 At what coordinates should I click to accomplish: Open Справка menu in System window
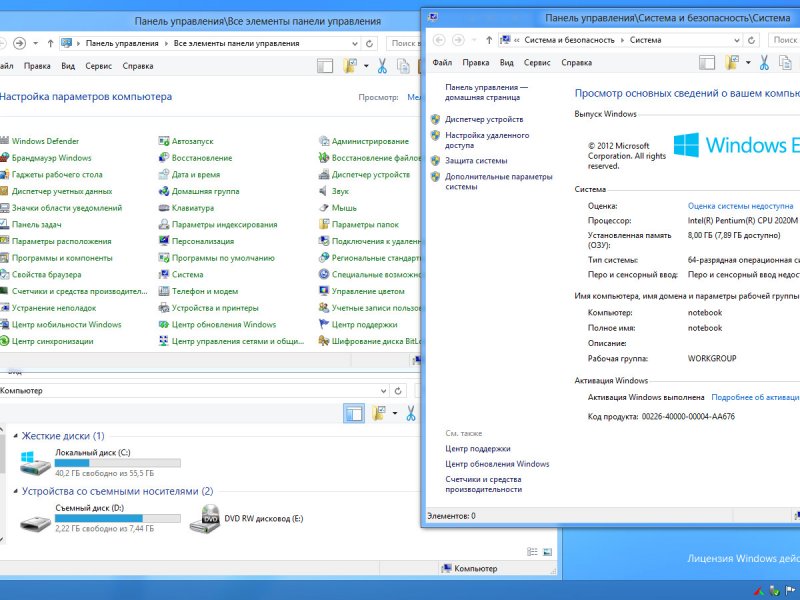(x=577, y=62)
